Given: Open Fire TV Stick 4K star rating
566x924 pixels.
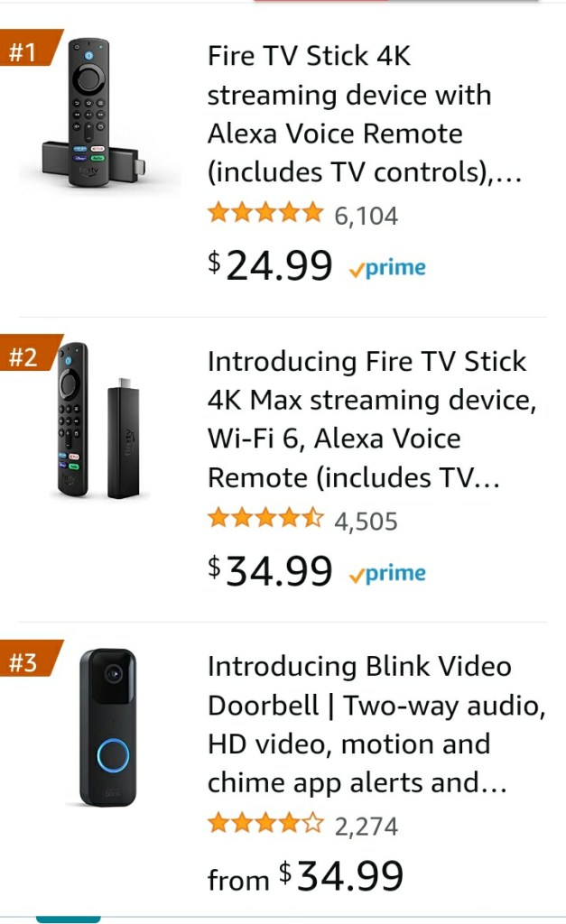Looking at the screenshot, I should pos(264,214).
